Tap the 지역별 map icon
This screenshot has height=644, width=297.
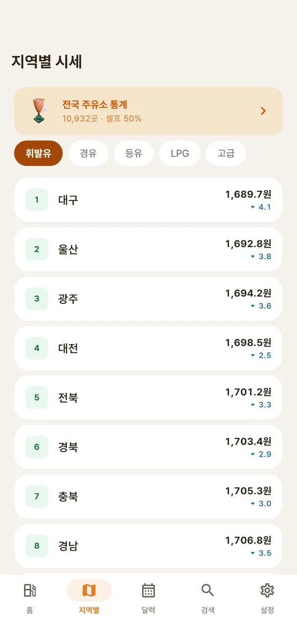pyautogui.click(x=89, y=590)
